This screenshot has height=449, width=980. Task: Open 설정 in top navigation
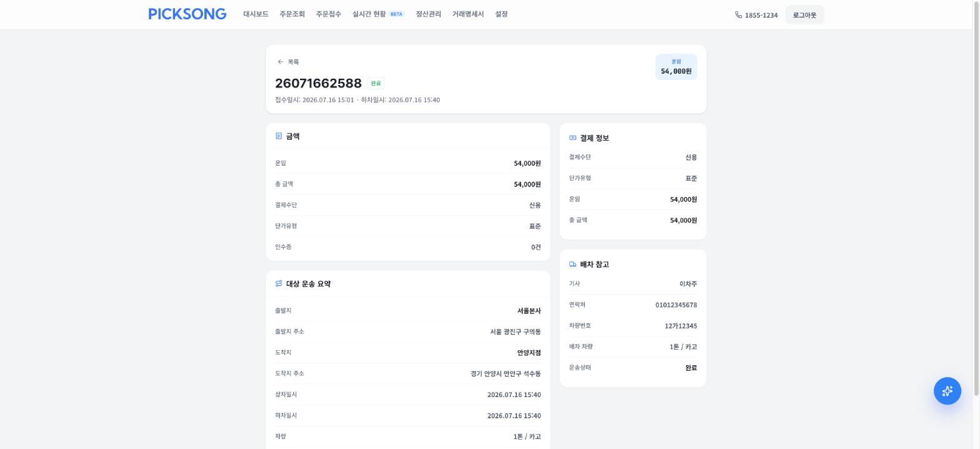pyautogui.click(x=501, y=14)
